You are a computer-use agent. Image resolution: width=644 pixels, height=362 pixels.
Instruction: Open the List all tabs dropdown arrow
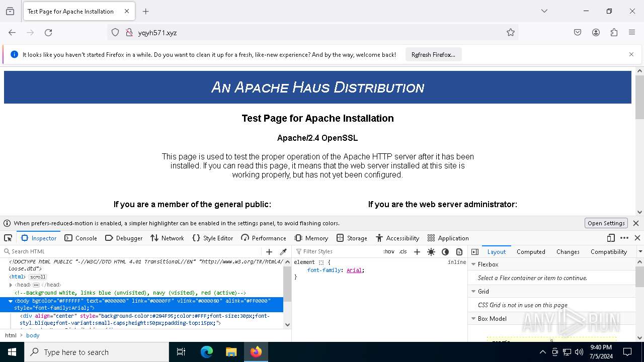[x=544, y=11]
